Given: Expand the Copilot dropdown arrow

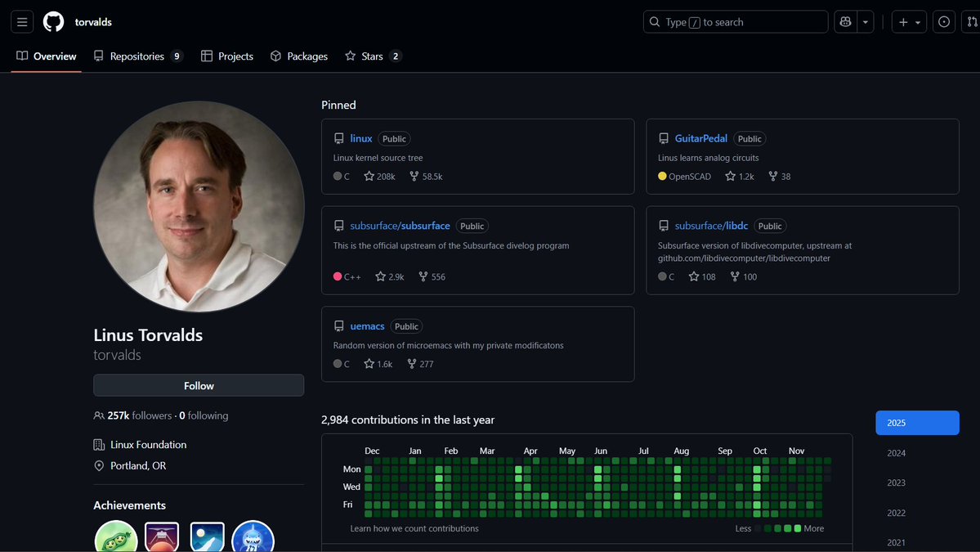Looking at the screenshot, I should click(866, 22).
